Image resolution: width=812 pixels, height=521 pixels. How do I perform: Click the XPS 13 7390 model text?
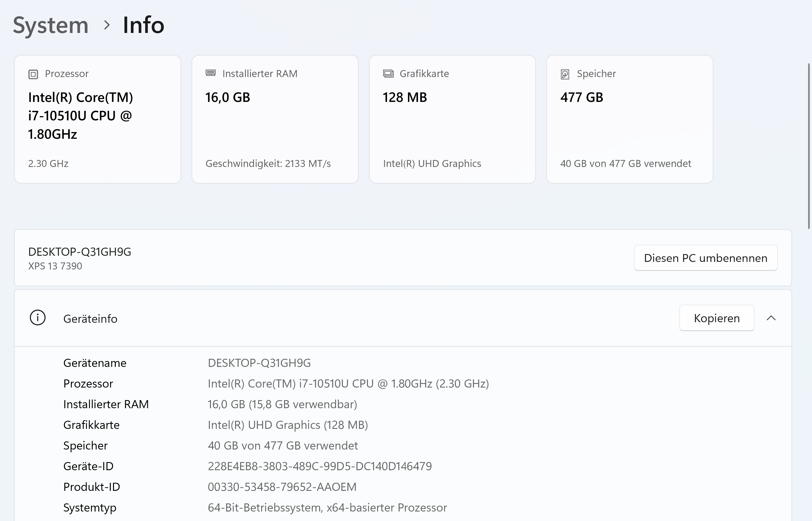55,266
